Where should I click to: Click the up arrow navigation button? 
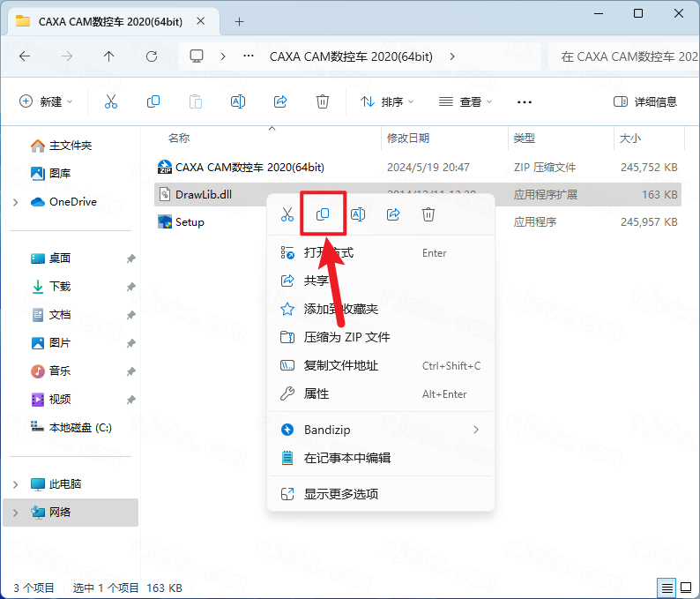[109, 56]
